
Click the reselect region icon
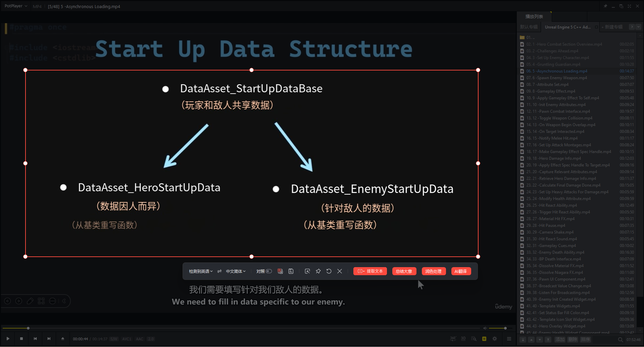click(307, 271)
